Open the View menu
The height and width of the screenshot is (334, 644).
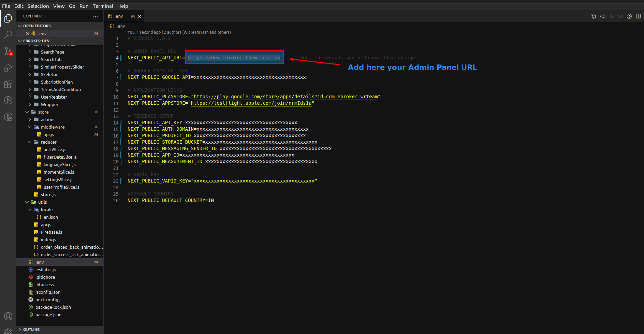59,6
